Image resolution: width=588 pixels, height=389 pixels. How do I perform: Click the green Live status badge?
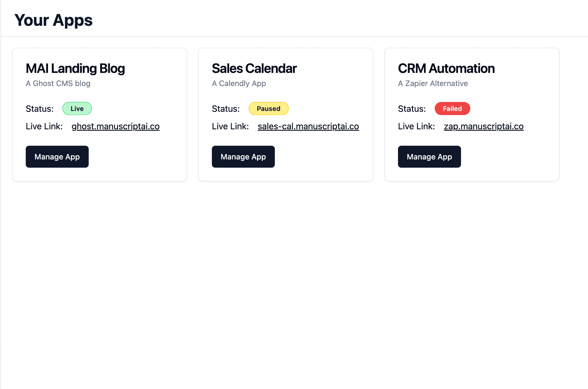click(77, 109)
